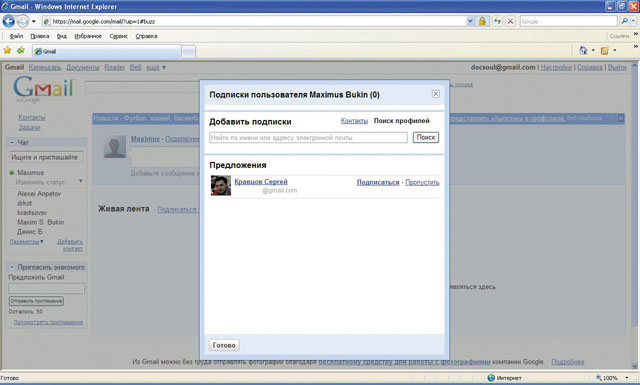Click the Готово button in dialog
640x385 pixels.
[x=224, y=345]
